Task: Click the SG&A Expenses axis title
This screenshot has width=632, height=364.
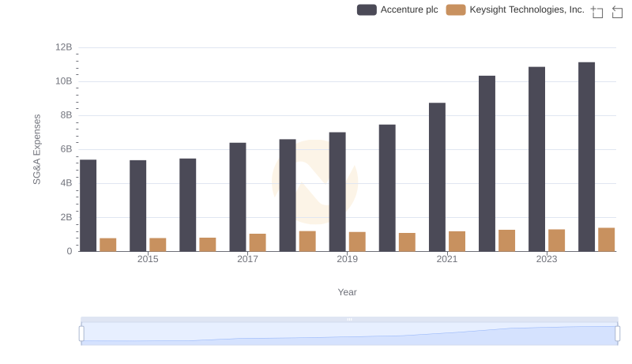Action: tap(36, 149)
